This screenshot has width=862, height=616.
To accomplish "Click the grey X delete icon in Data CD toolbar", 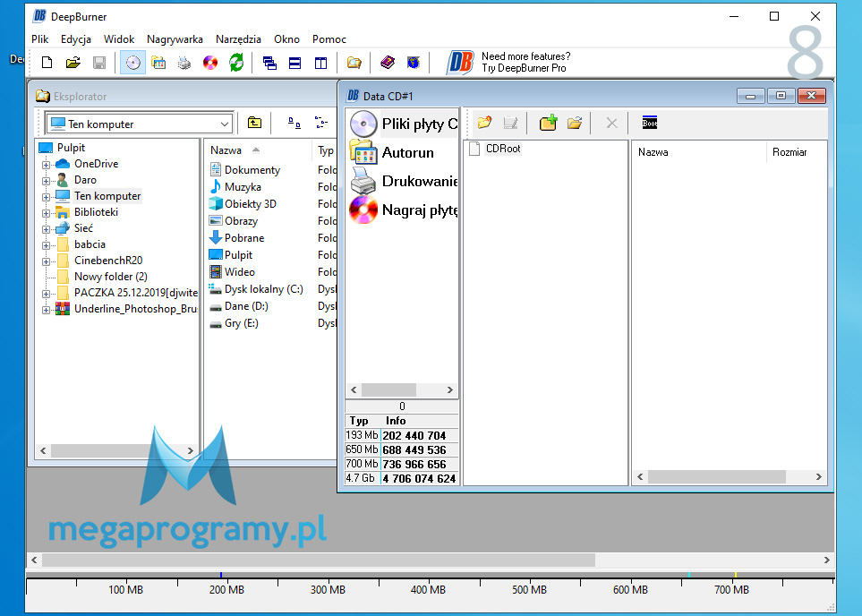I will point(611,123).
